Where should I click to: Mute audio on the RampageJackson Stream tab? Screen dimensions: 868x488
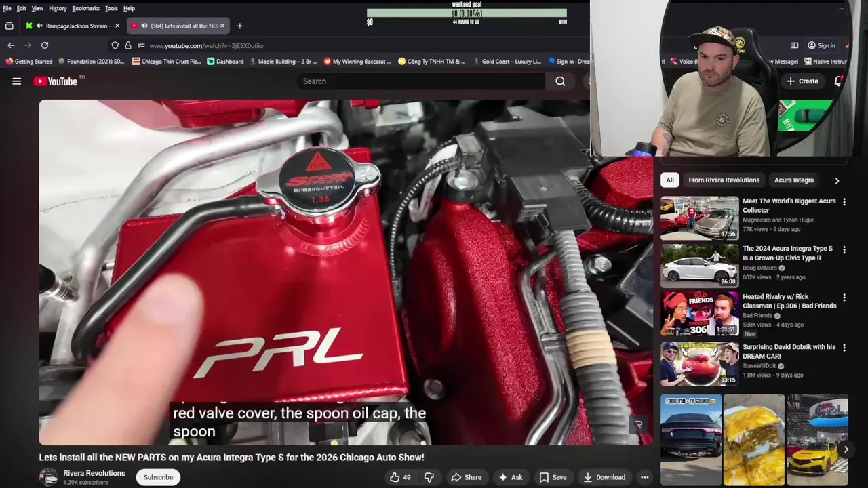tap(39, 26)
